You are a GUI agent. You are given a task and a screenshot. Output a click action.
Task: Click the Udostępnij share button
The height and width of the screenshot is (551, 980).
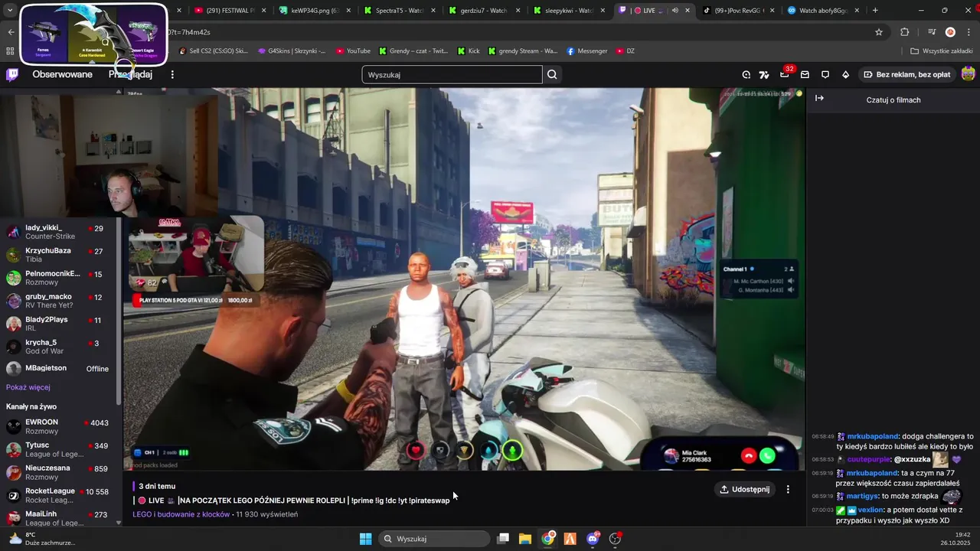pyautogui.click(x=744, y=489)
